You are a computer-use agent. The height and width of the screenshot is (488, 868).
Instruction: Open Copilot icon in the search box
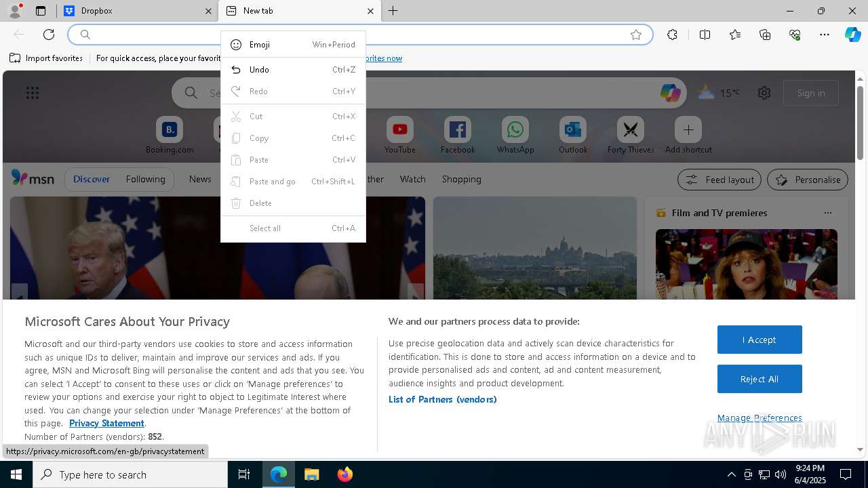coord(670,93)
